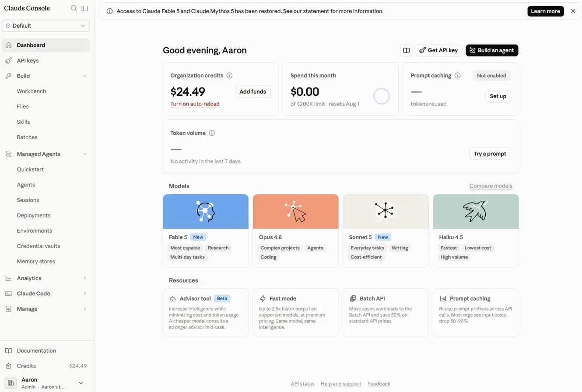Click the API keys key icon in sidebar

8,60
